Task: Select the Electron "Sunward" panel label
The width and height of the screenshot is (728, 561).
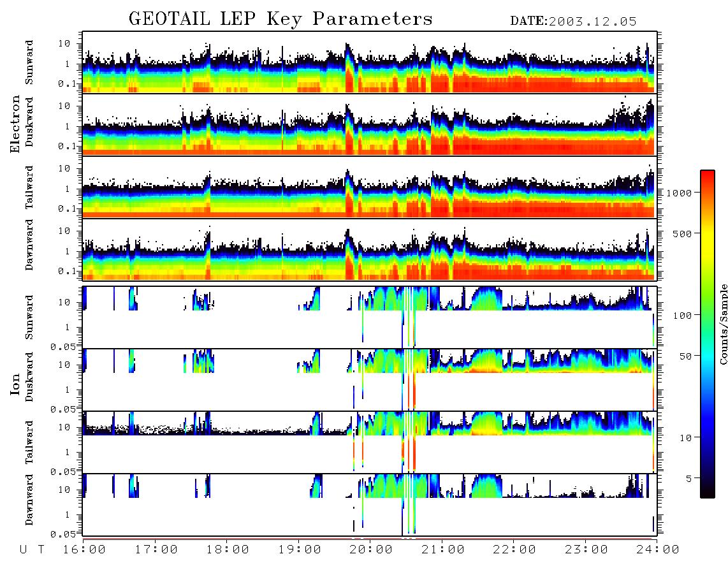Action: (x=29, y=62)
